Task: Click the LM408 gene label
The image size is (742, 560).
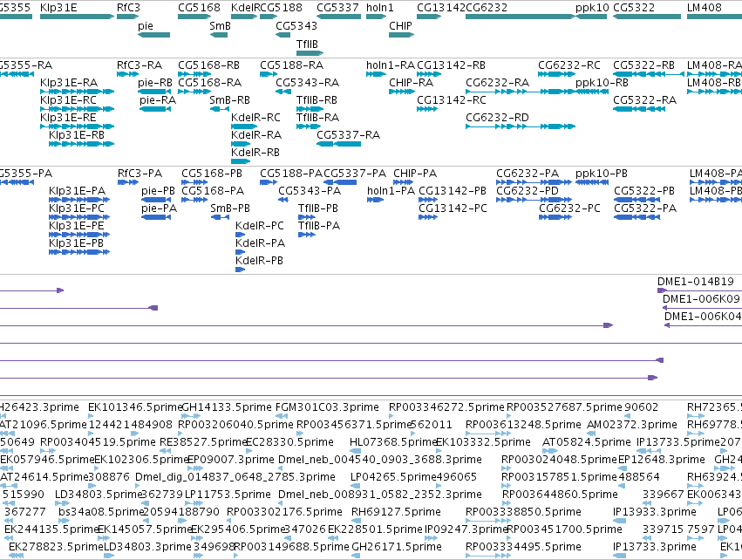Action: pyautogui.click(x=705, y=8)
